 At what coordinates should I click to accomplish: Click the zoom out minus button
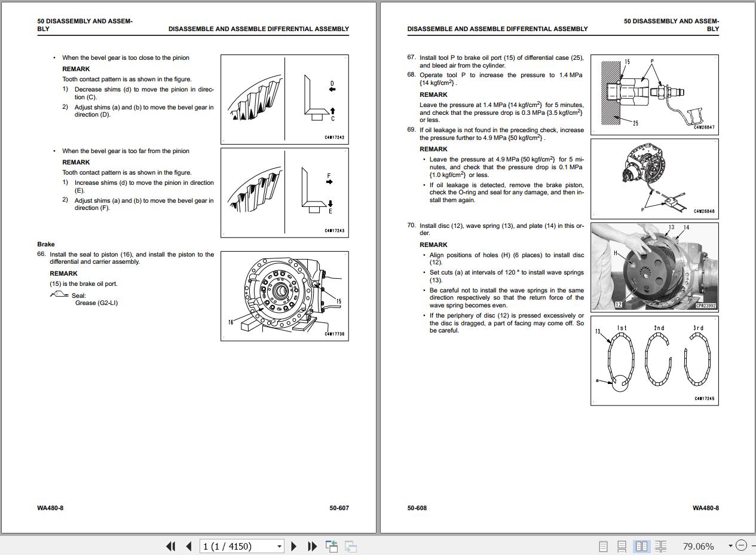coord(741,545)
